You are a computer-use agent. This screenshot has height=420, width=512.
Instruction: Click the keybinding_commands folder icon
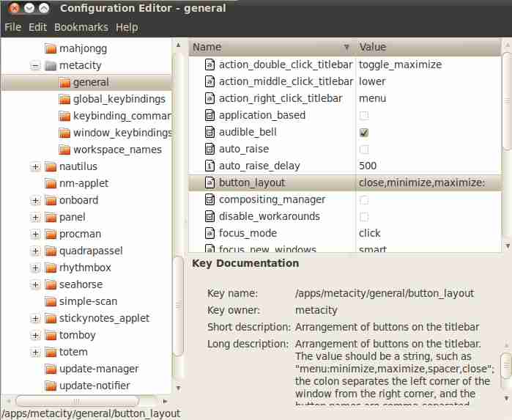pos(64,116)
